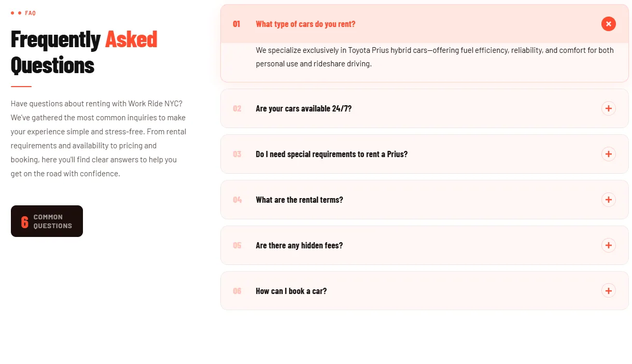This screenshot has width=632, height=364.
Task: Click the orange word "Asked" in heading
Action: pyautogui.click(x=131, y=39)
